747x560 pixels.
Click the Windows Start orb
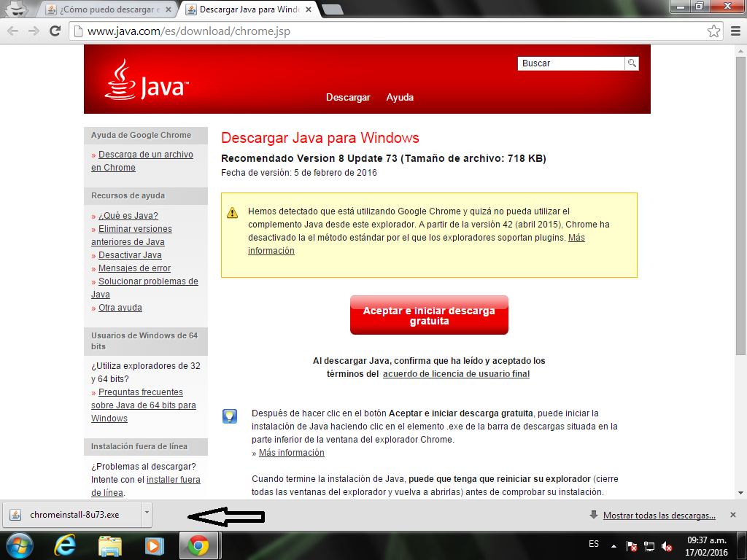19,545
